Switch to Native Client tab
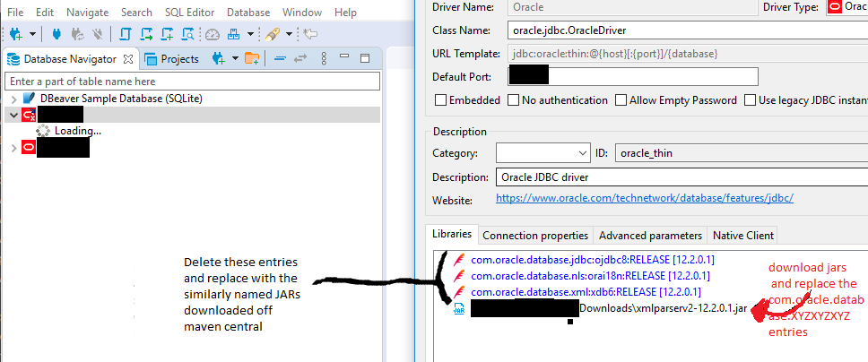 (743, 236)
